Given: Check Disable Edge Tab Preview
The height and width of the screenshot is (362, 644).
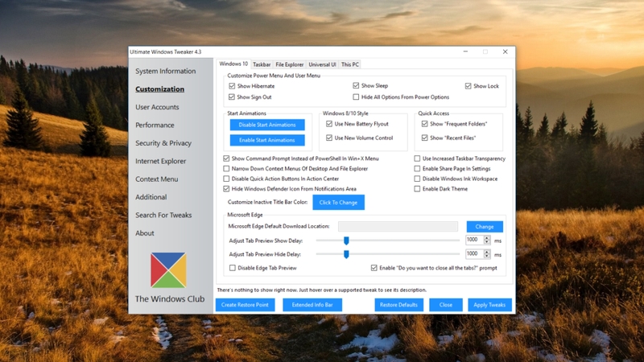Looking at the screenshot, I should (233, 268).
